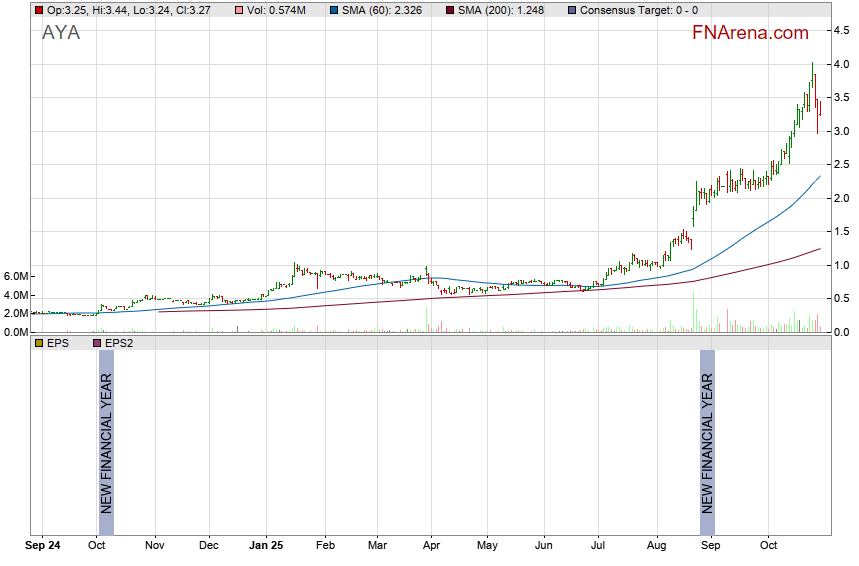This screenshot has height=566, width=859.
Task: Click the FNArena.com watermark link
Action: tap(750, 33)
